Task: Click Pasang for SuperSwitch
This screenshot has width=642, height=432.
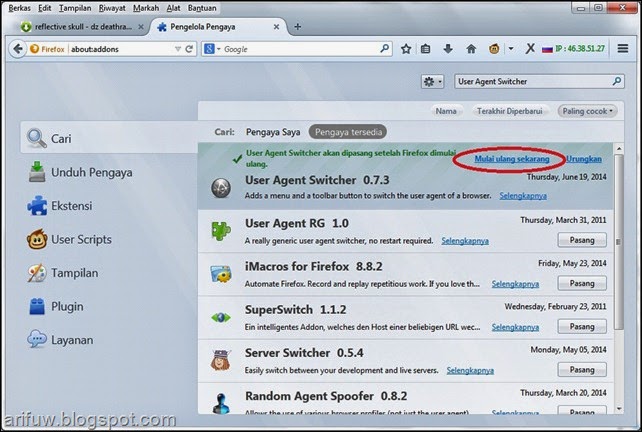Action: (x=582, y=326)
